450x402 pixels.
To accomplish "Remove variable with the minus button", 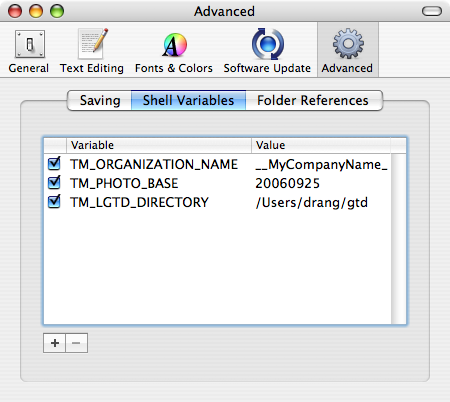I will pyautogui.click(x=76, y=343).
